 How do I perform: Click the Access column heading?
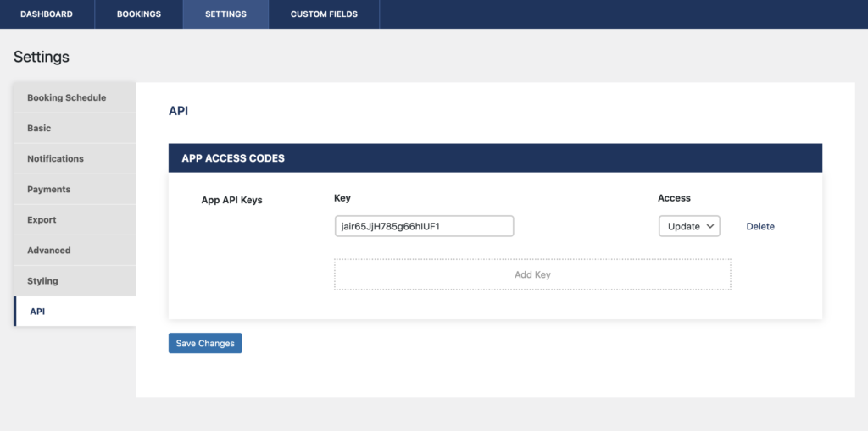(x=674, y=198)
